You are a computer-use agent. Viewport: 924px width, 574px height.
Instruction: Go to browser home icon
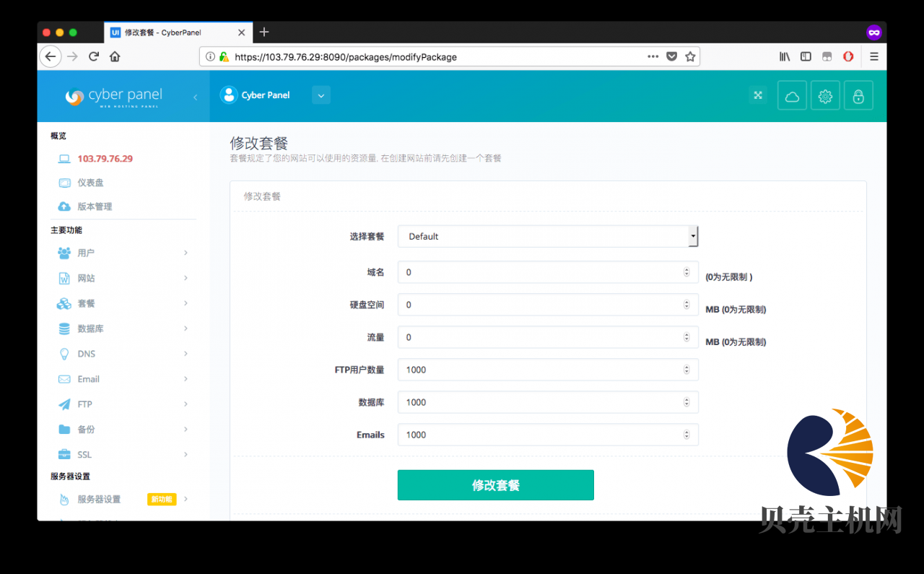[x=115, y=56]
